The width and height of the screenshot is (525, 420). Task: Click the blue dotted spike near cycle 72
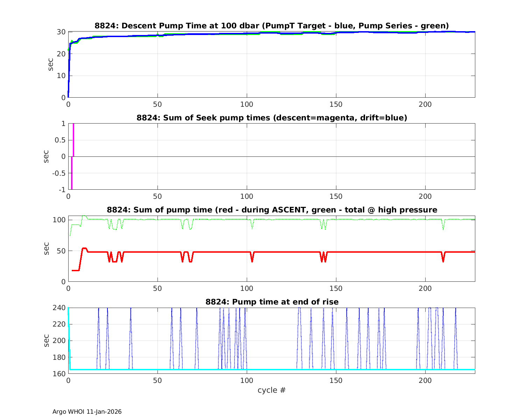click(197, 336)
